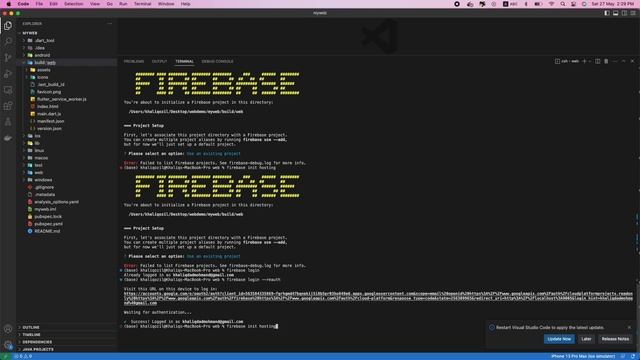The image size is (640, 360).
Task: Open the remote window indicator in status bar
Action: [x=5, y=356]
